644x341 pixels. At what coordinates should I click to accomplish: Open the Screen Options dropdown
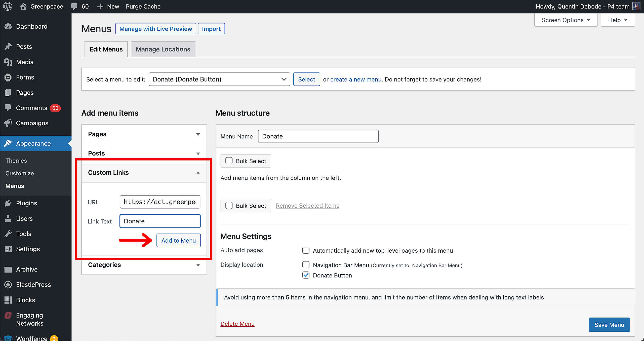point(566,20)
